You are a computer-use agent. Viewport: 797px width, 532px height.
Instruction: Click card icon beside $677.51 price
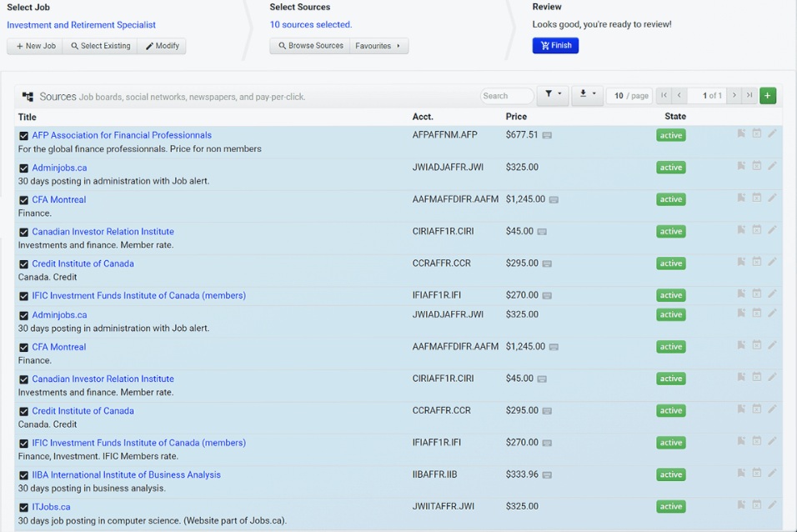point(547,135)
